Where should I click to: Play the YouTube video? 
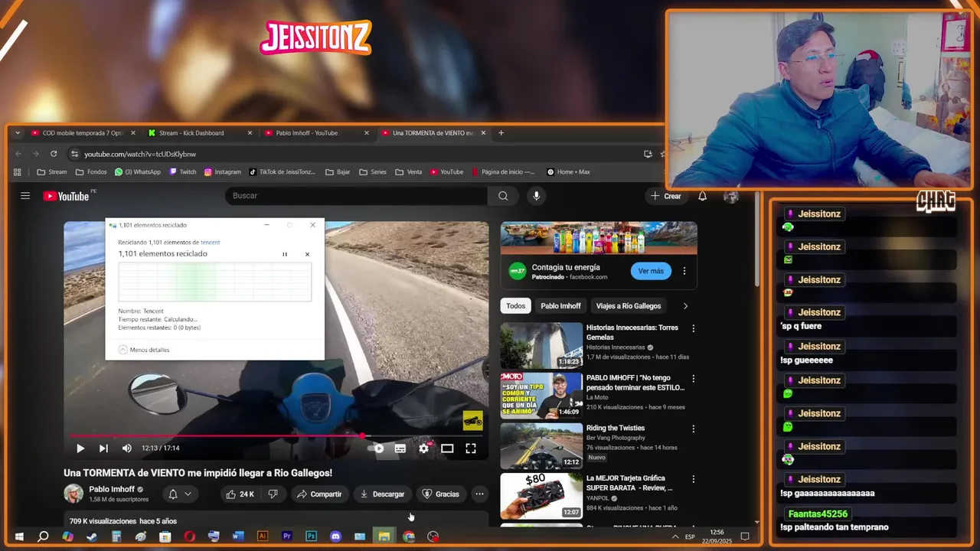tap(80, 448)
